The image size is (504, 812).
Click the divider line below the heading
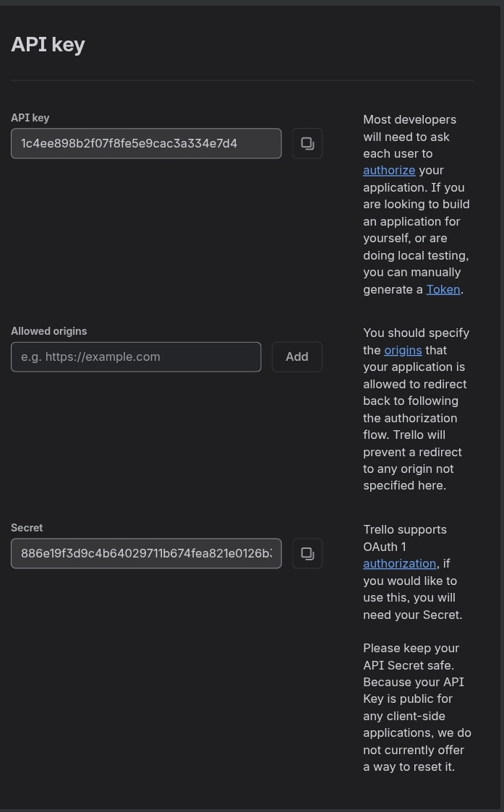coord(242,80)
